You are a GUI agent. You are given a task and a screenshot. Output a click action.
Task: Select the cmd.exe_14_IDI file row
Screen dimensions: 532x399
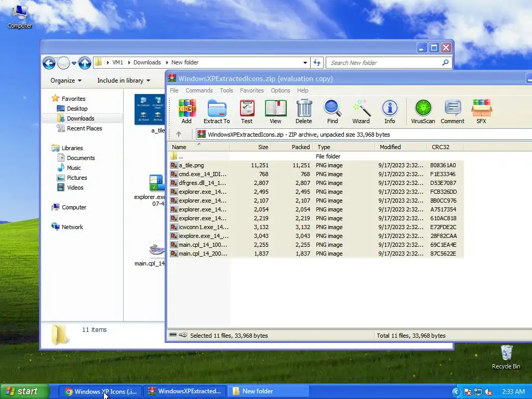click(316, 174)
